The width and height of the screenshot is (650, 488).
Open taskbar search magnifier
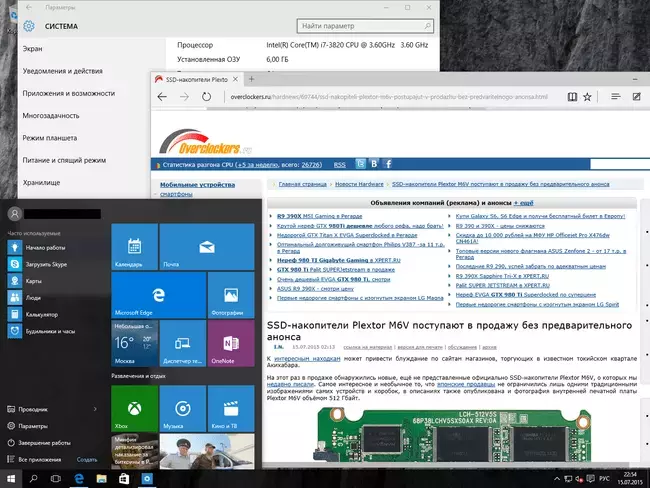(x=33, y=479)
